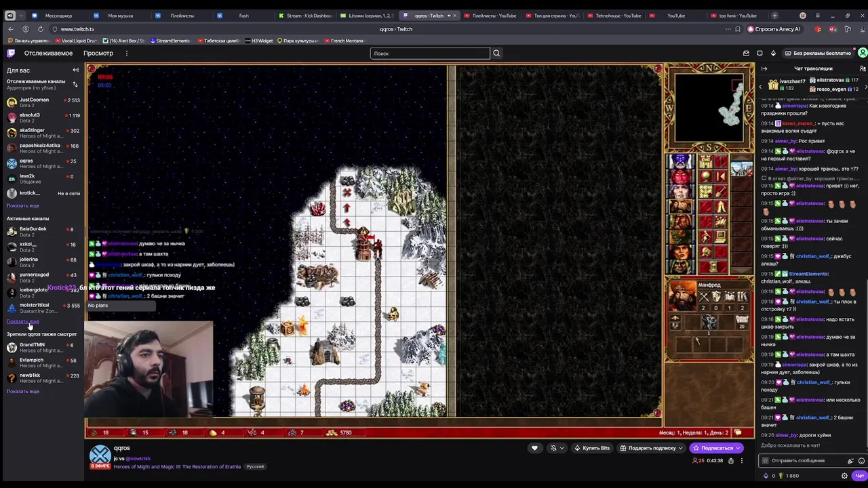Open browser new tab plus button

(775, 16)
